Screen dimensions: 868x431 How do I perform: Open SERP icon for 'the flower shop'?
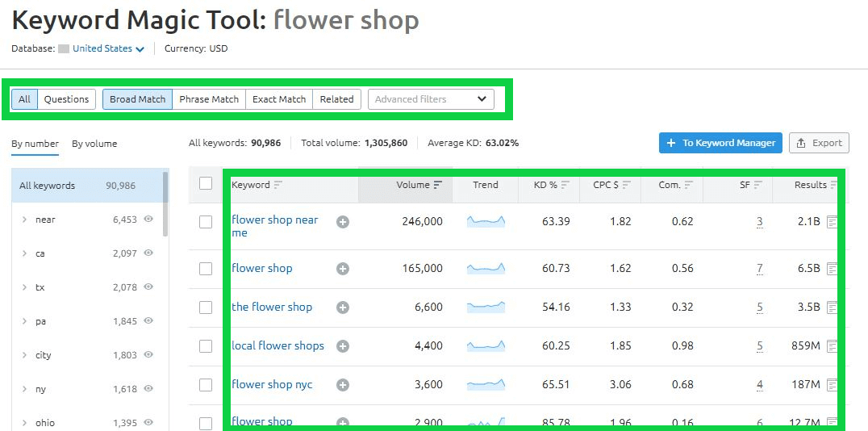coord(832,308)
